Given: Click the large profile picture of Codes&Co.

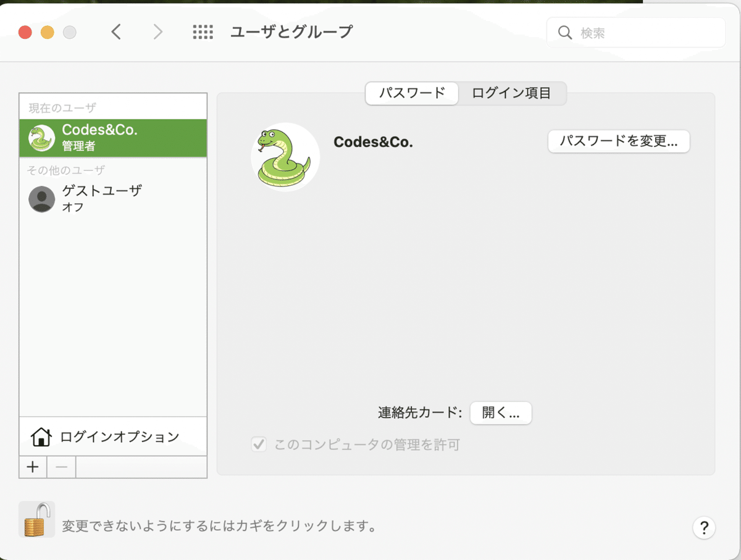Looking at the screenshot, I should click(x=285, y=157).
